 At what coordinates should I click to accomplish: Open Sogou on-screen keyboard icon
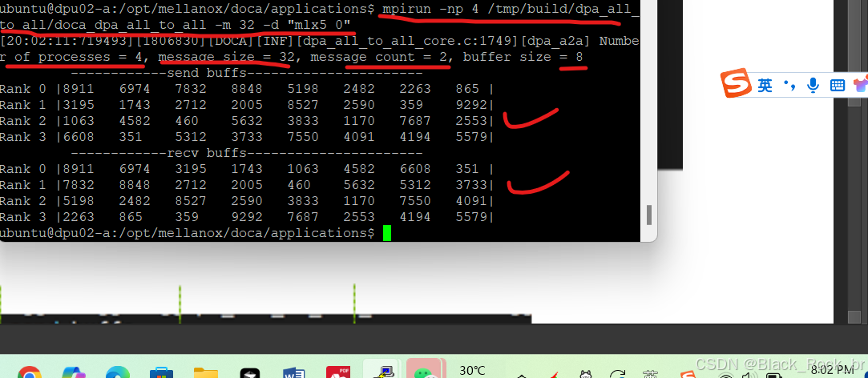click(837, 85)
